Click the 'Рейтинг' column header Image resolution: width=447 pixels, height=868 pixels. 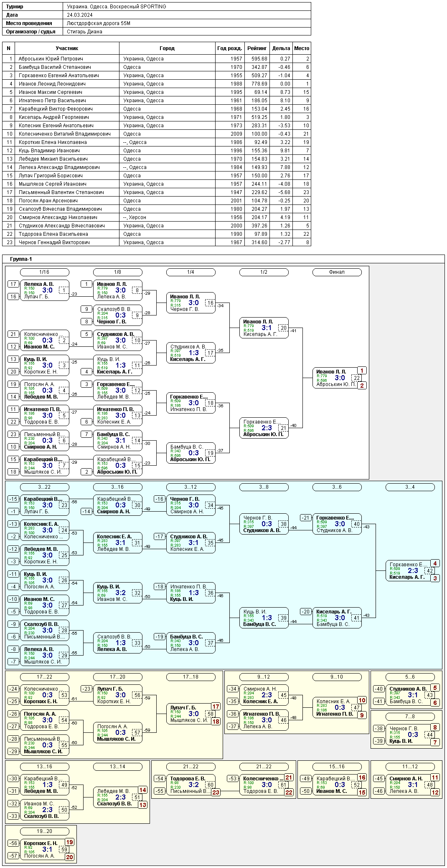257,48
